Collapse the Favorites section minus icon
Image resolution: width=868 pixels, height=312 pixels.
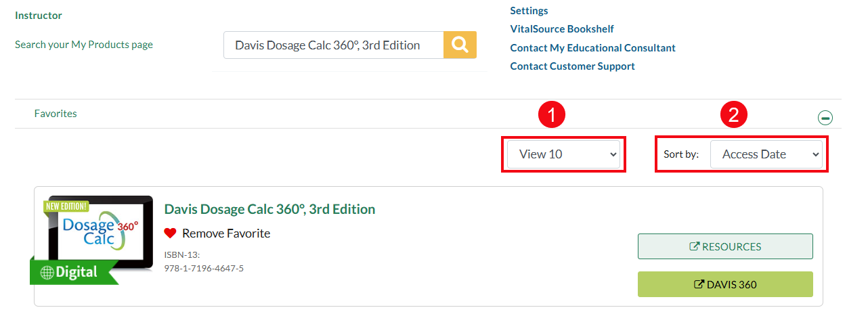[x=825, y=118]
